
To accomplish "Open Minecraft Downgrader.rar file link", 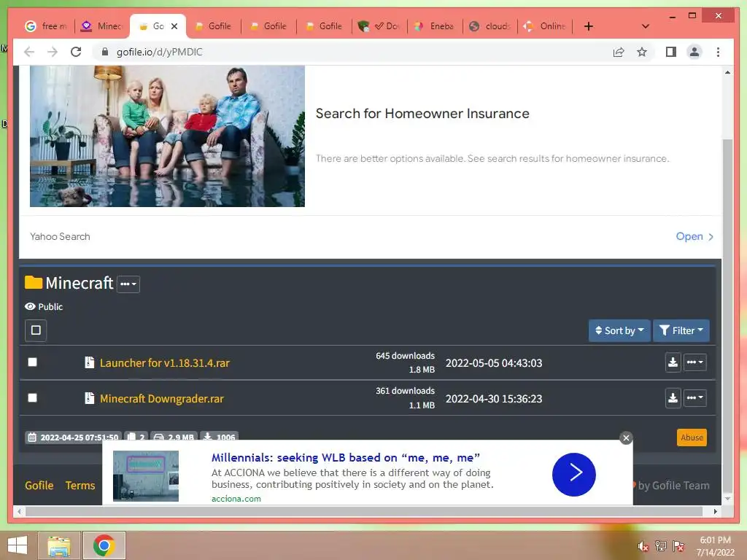I will click(161, 399).
